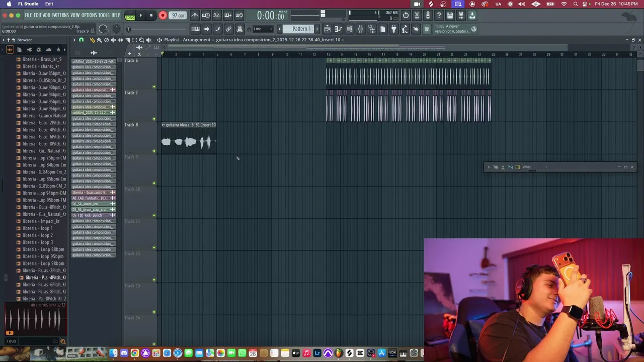Screen dimensions: 644x362
Task: Open the Mixer window button
Action: tap(360, 29)
